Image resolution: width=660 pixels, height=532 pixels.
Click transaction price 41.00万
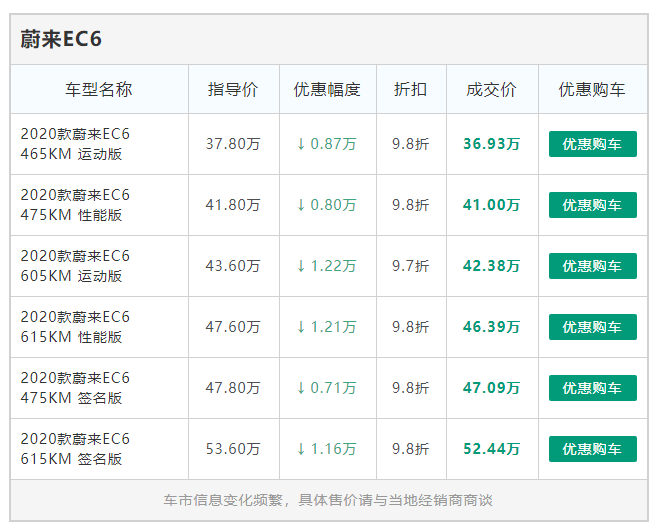coord(492,205)
